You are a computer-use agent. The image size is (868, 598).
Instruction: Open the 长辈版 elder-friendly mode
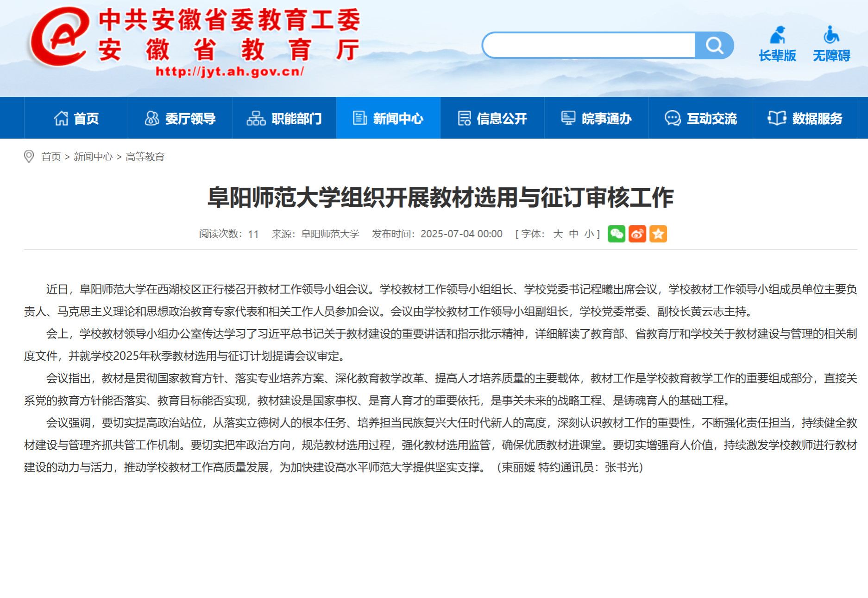(x=777, y=45)
